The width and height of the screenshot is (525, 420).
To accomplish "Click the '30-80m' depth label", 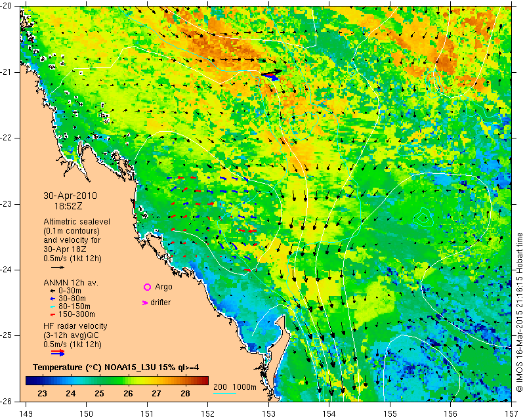I will 72,299.
